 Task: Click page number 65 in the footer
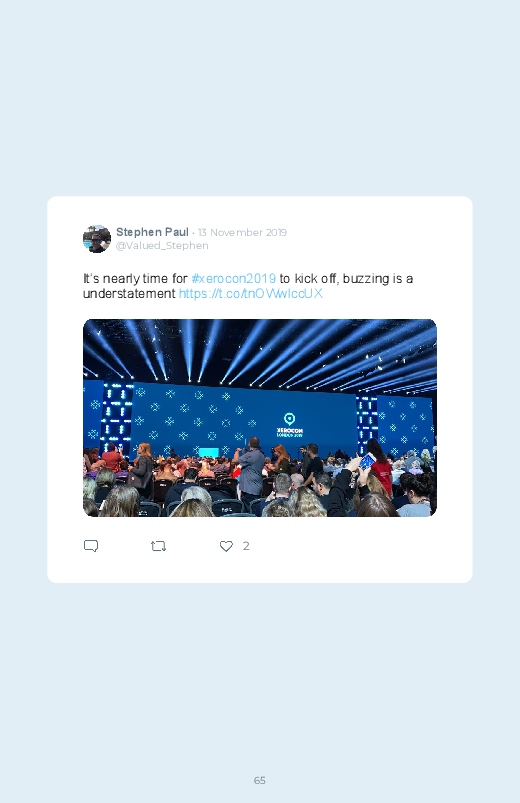(x=260, y=780)
